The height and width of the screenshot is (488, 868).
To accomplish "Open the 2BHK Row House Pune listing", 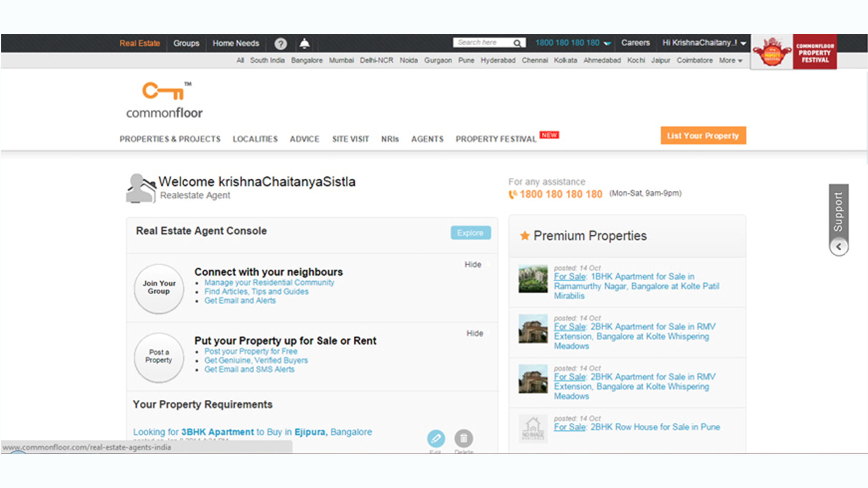I will click(x=637, y=427).
